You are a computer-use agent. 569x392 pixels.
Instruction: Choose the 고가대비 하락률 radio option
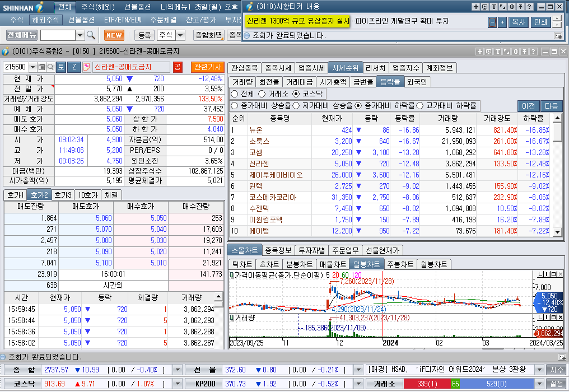pos(420,106)
